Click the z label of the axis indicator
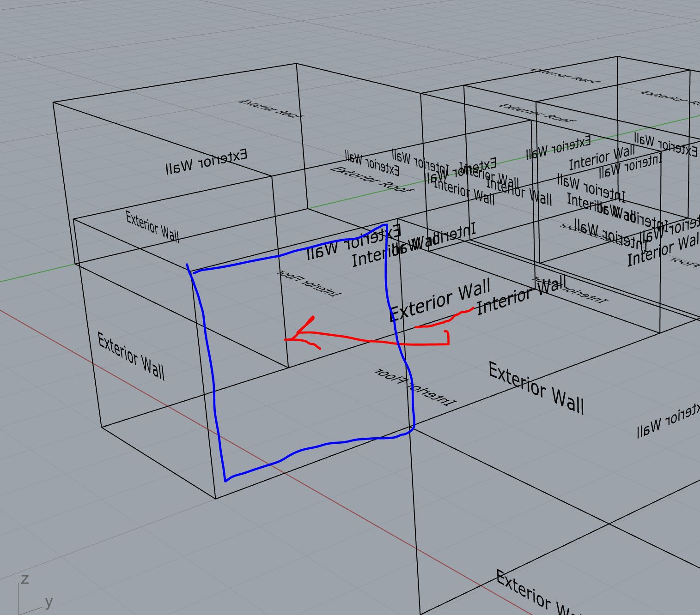This screenshot has height=615, width=700. click(25, 579)
